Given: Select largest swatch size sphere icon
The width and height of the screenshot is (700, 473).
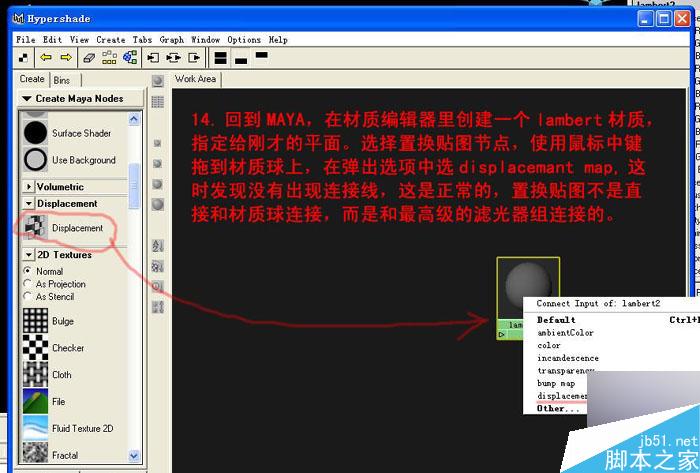Looking at the screenshot, I should [x=158, y=204].
